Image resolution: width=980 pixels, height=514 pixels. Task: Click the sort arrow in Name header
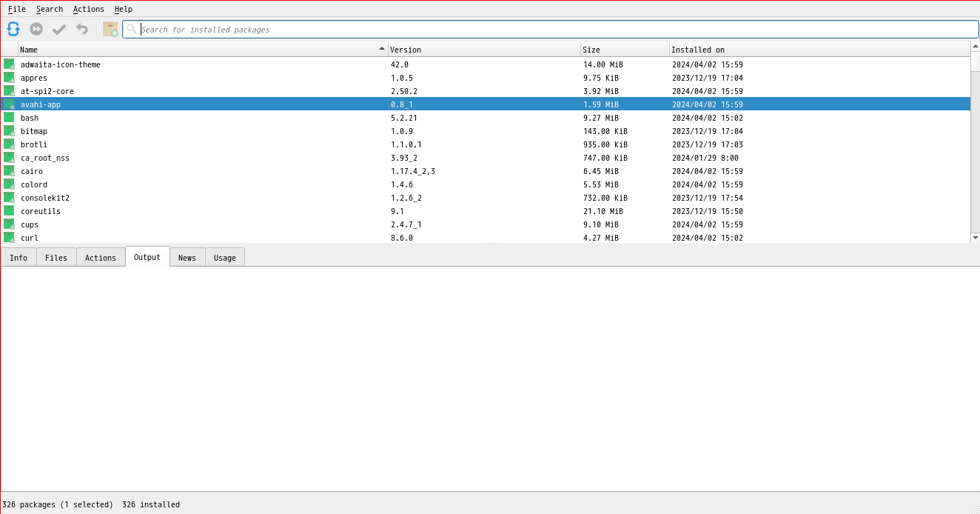[382, 49]
